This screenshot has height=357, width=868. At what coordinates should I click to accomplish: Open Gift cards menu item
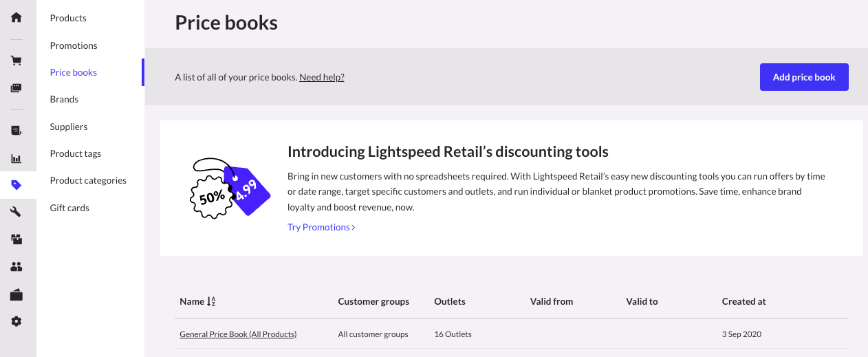pos(69,208)
